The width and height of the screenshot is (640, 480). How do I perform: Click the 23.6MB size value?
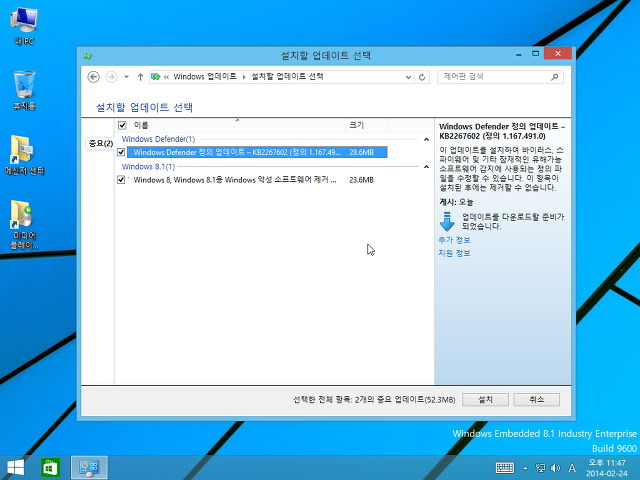(362, 180)
